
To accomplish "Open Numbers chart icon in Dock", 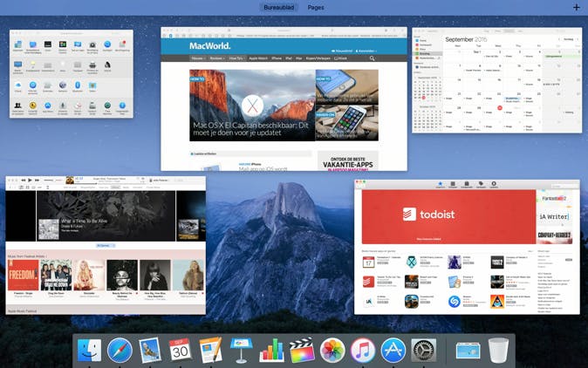I will point(271,351).
